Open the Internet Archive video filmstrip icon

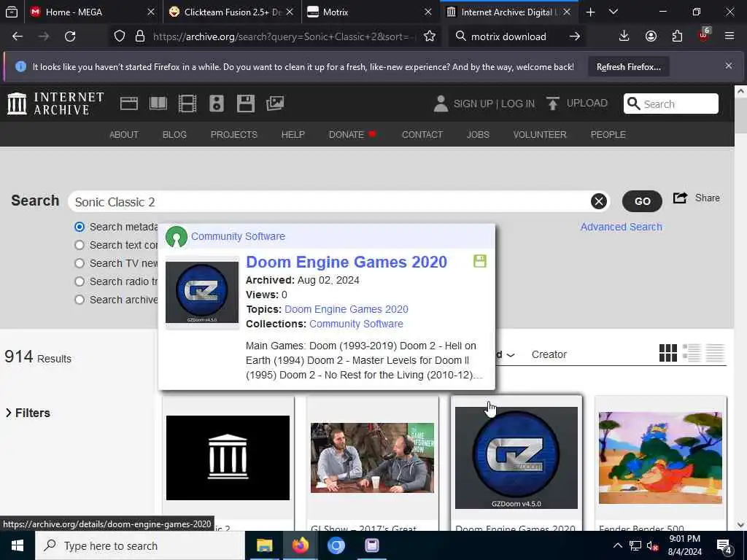187,104
